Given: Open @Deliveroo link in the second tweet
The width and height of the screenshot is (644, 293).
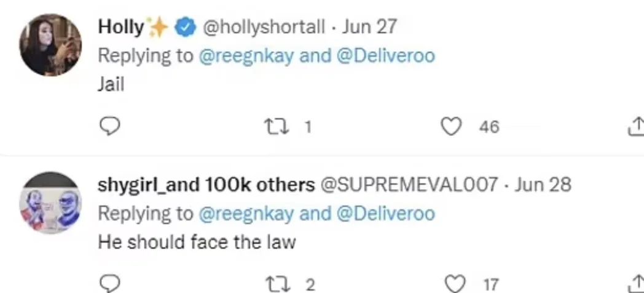Looking at the screenshot, I should point(386,214).
